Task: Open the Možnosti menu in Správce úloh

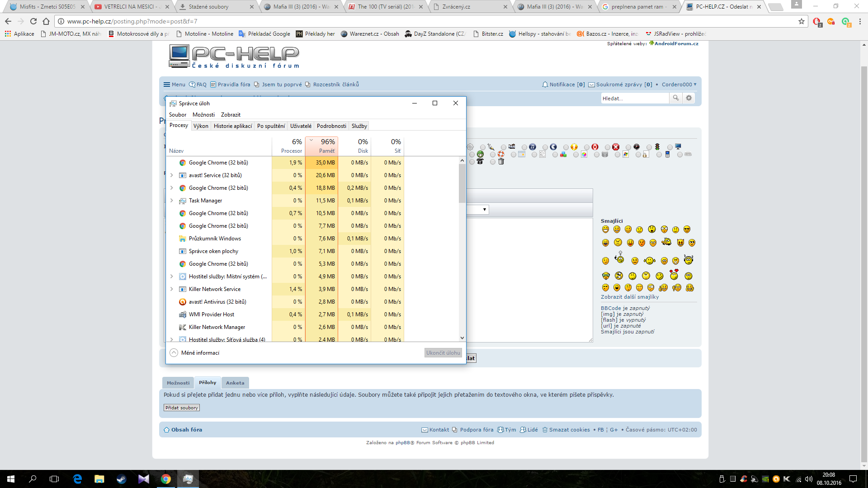Action: [203, 115]
